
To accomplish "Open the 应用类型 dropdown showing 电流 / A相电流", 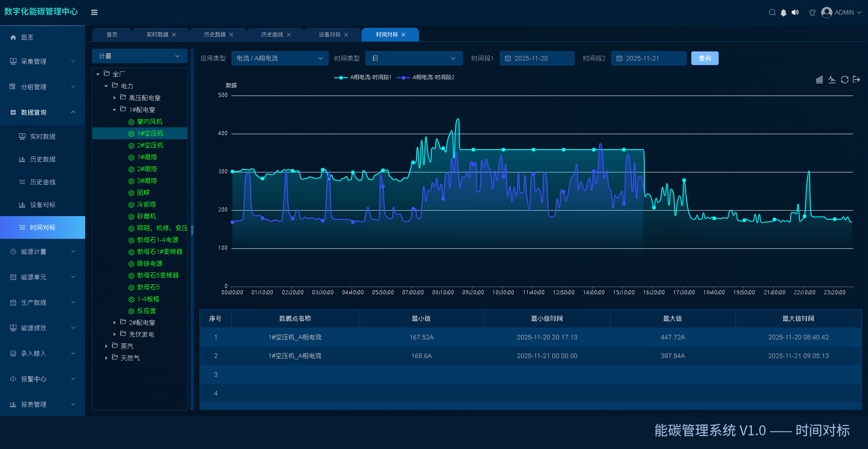I will tap(280, 58).
